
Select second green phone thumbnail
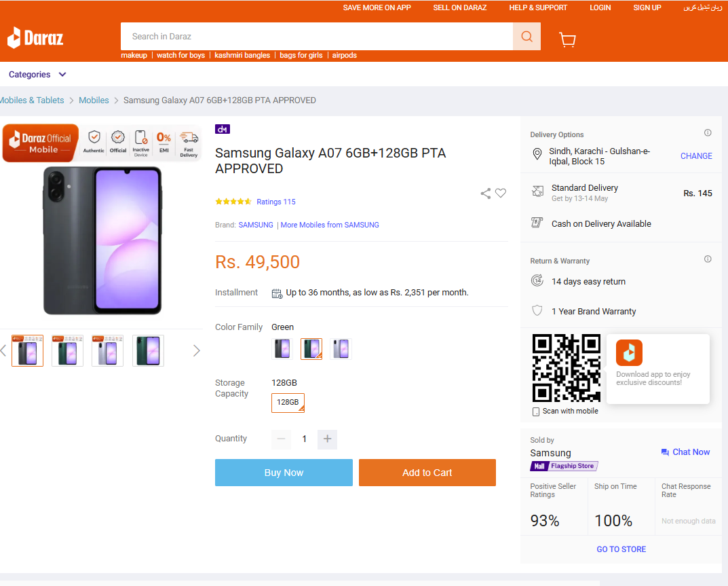click(67, 351)
